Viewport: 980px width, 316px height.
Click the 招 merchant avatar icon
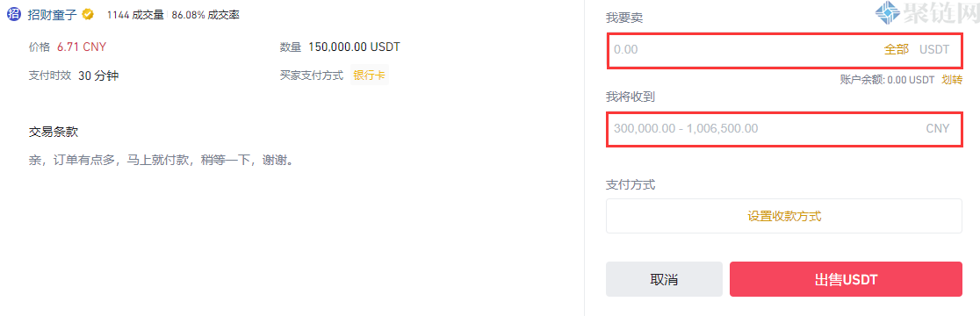15,14
